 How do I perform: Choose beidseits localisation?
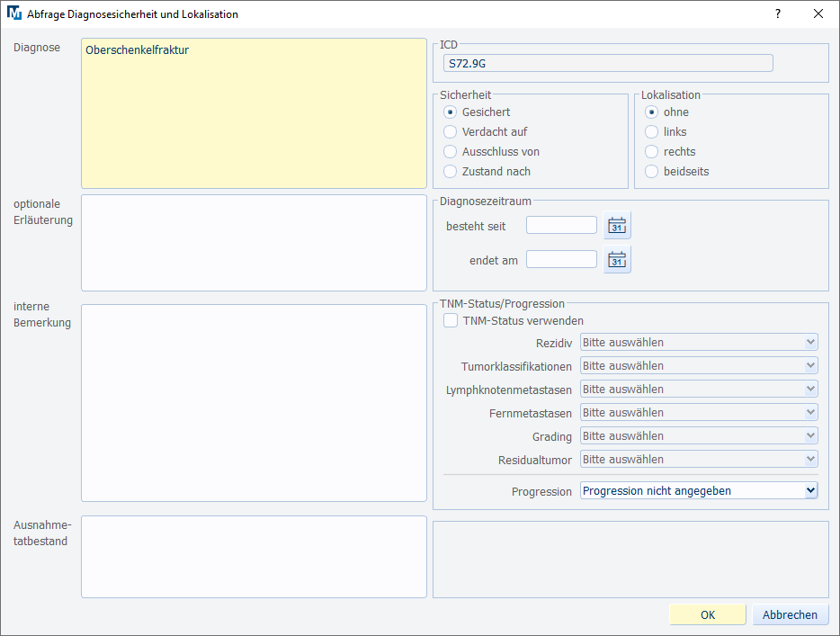coord(651,172)
